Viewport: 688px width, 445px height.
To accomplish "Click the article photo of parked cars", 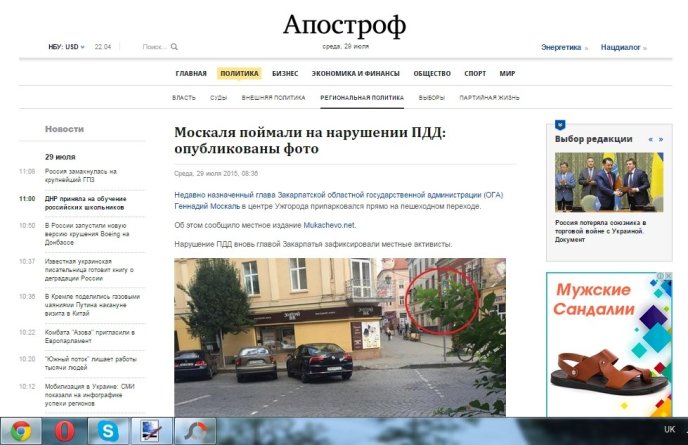I will pyautogui.click(x=340, y=337).
